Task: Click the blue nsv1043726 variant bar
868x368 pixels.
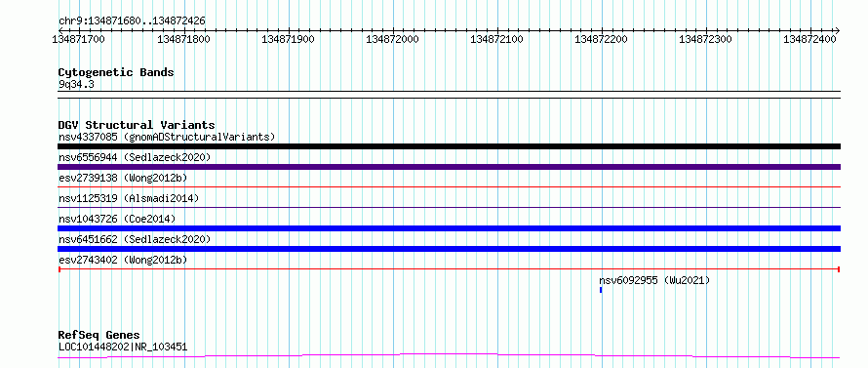Action: [449, 228]
